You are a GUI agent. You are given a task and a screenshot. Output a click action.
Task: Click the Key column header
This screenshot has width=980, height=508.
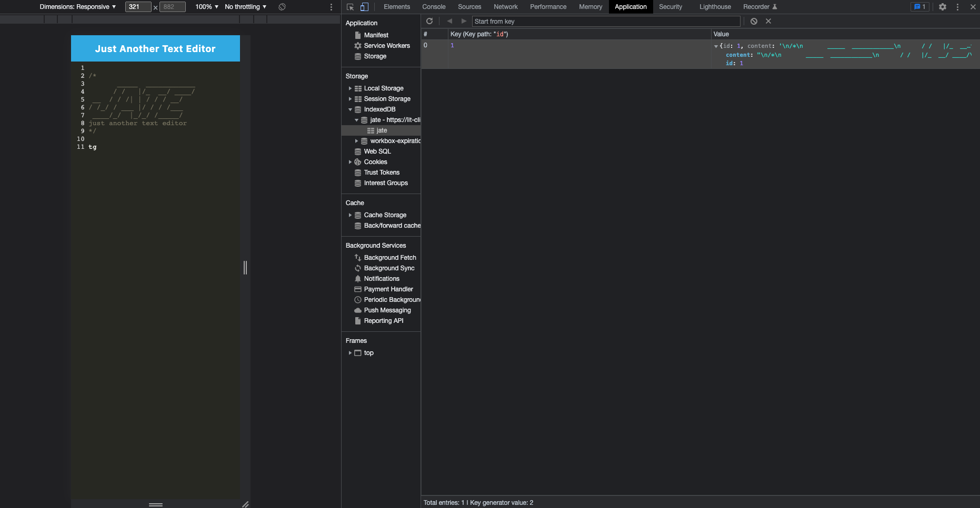pyautogui.click(x=579, y=34)
